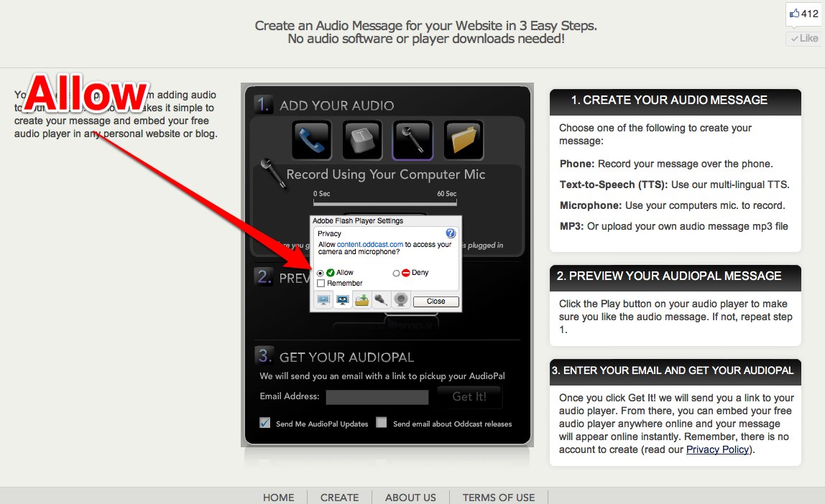Select the Text-to-Speech keyboard icon

(361, 140)
